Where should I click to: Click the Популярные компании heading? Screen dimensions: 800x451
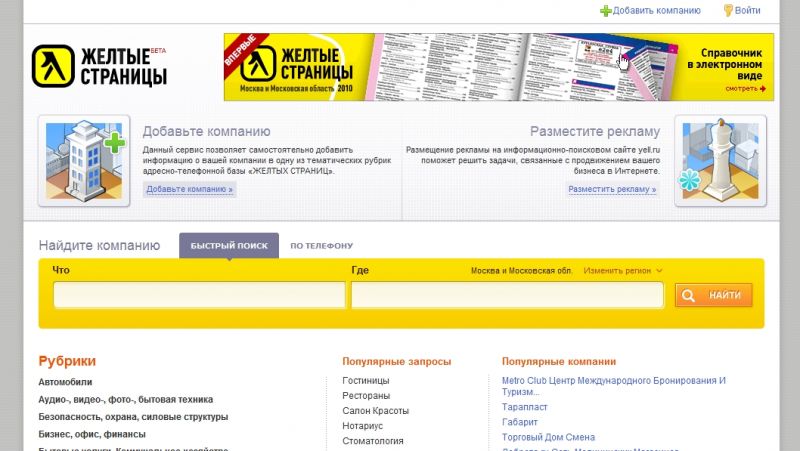pyautogui.click(x=559, y=362)
